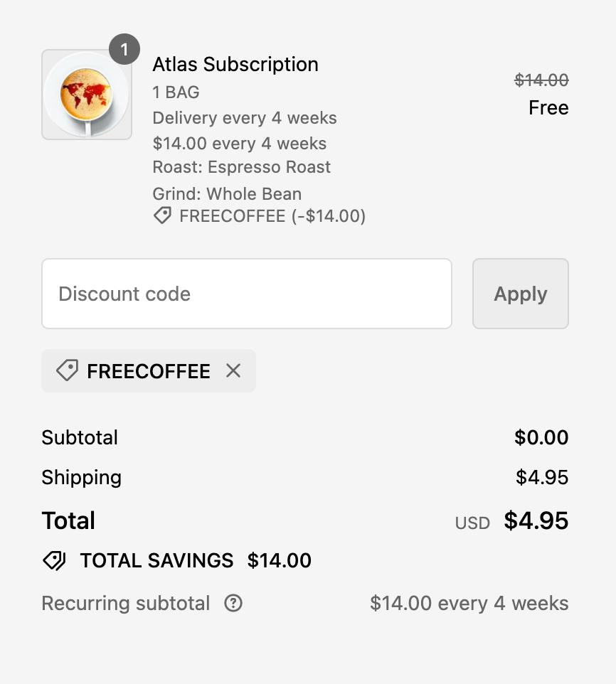The width and height of the screenshot is (616, 684).
Task: Focus the Discount code input field
Action: tap(246, 294)
